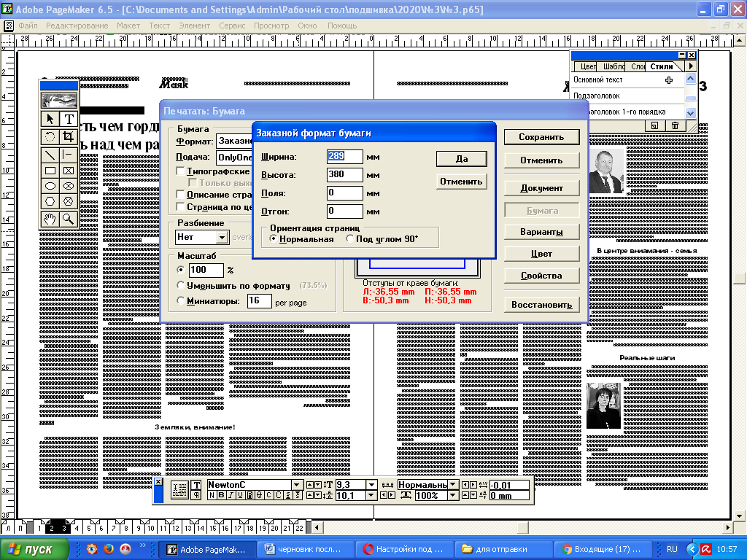Open the NewtonC font dropdown

coord(297,485)
